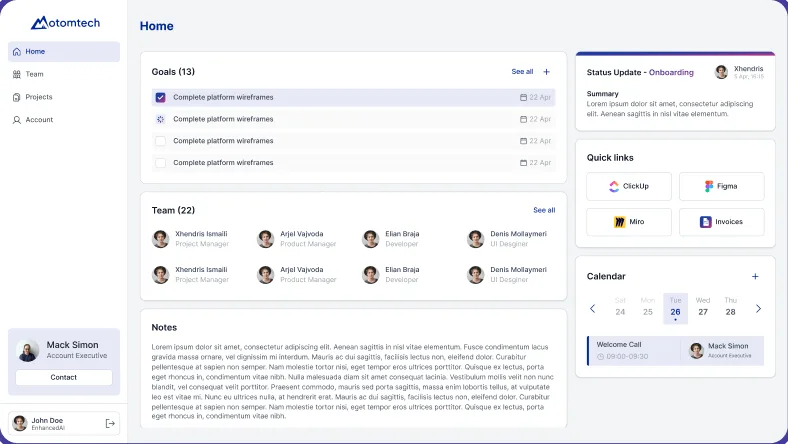This screenshot has height=444, width=788.
Task: Add a new goal with plus icon
Action: 546,72
